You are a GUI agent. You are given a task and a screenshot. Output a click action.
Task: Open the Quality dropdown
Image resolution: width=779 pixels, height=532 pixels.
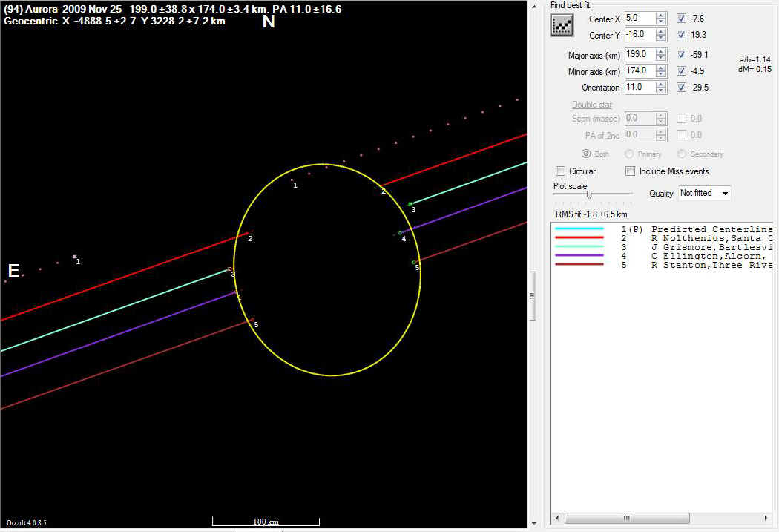705,193
